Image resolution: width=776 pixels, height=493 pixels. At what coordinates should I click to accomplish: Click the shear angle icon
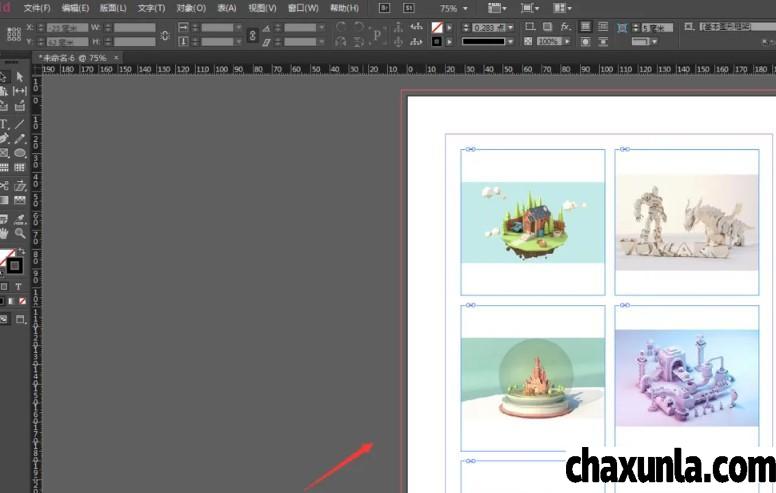pyautogui.click(x=267, y=43)
